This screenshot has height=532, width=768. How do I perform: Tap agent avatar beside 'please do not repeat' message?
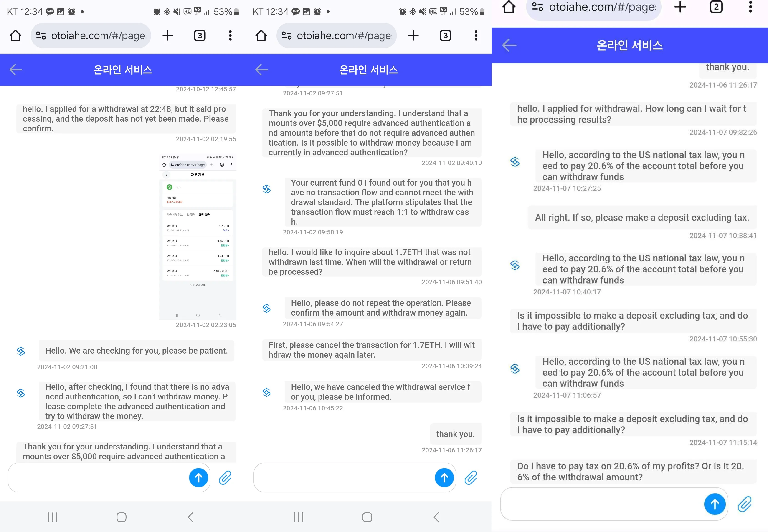coord(266,308)
